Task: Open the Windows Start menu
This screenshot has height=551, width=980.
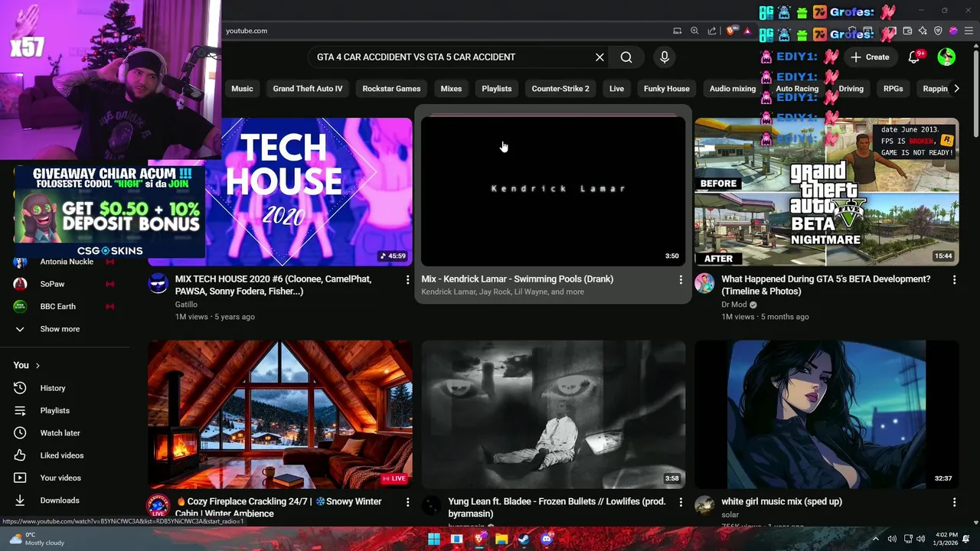Action: click(434, 540)
